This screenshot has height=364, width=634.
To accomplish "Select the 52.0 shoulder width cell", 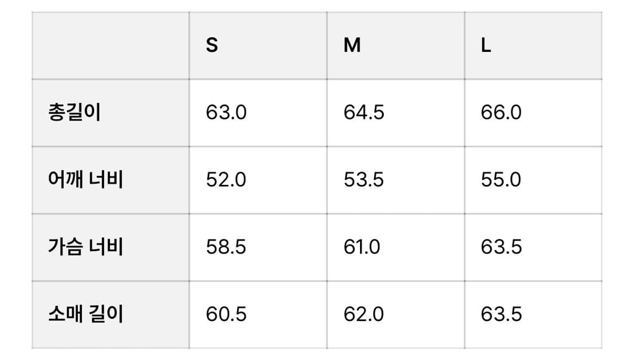I will 226,180.
